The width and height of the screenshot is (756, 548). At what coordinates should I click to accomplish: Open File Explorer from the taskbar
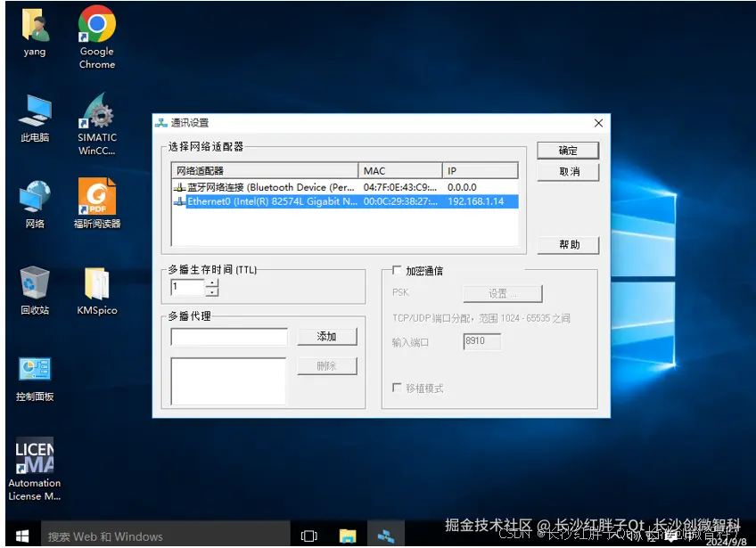pyautogui.click(x=347, y=536)
